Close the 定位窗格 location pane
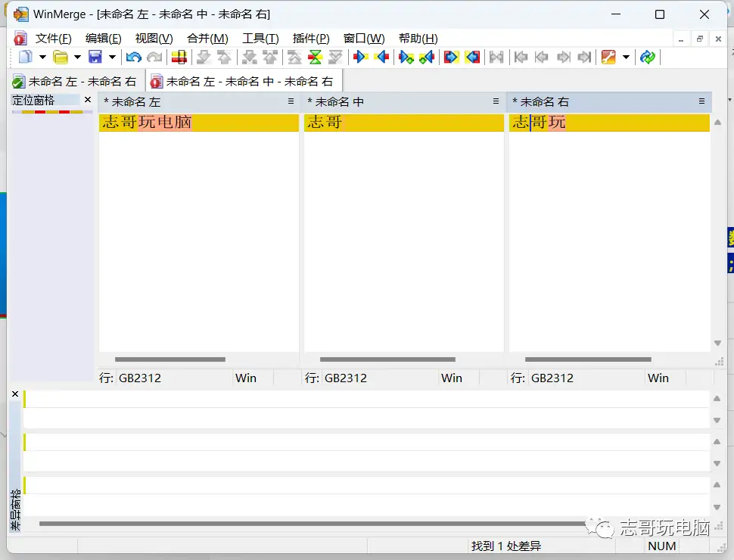This screenshot has height=560, width=734. pyautogui.click(x=88, y=100)
